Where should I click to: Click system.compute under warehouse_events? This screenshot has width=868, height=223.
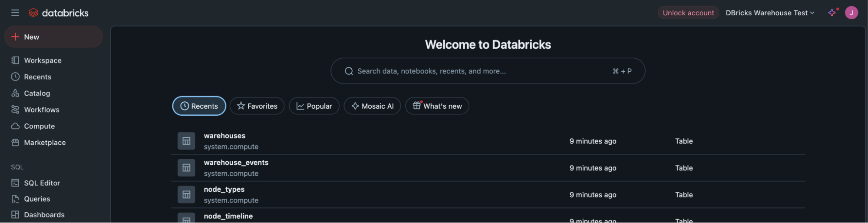(231, 173)
